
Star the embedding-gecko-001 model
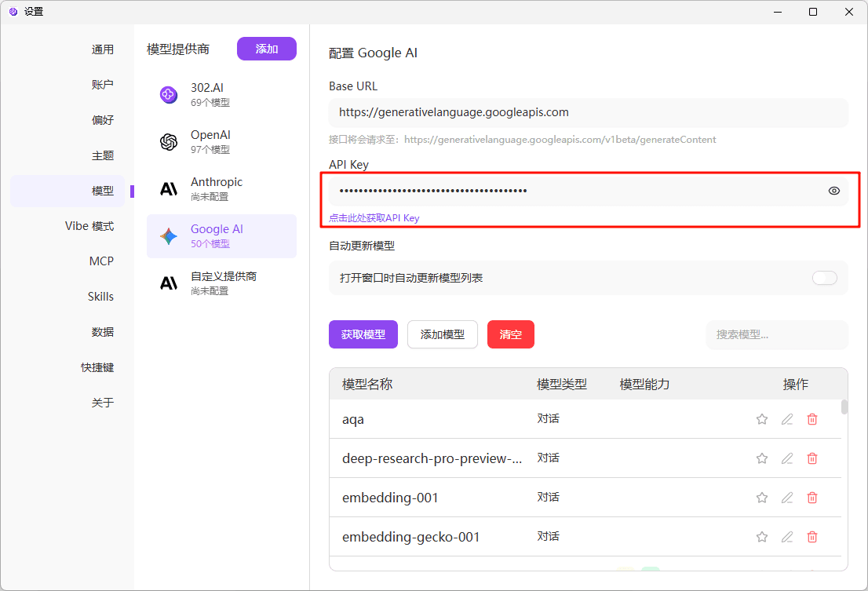[762, 538]
